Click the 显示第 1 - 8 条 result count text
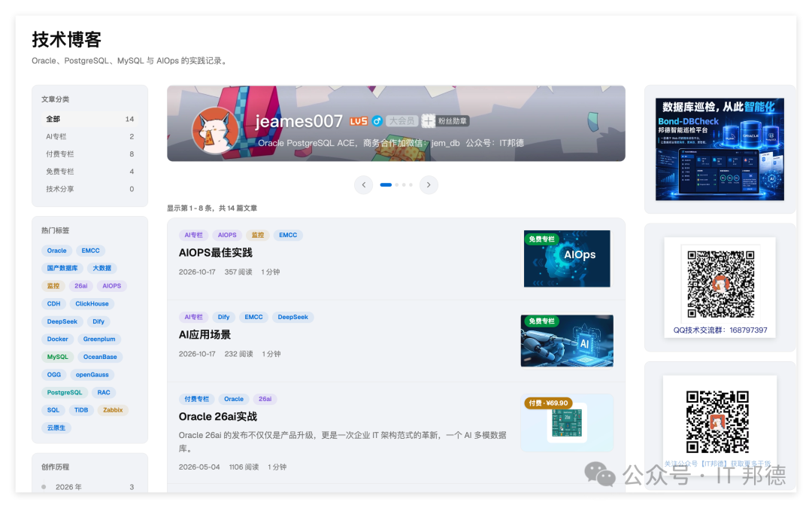Image resolution: width=812 pixels, height=508 pixels. click(x=212, y=208)
